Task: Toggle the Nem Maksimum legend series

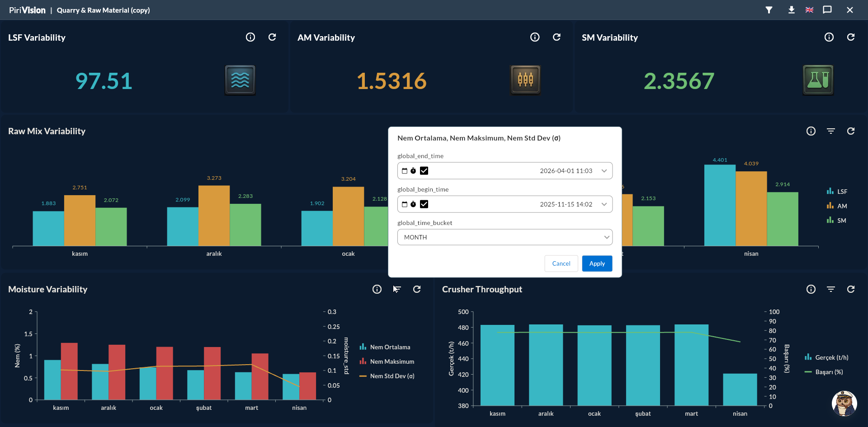Action: point(387,361)
